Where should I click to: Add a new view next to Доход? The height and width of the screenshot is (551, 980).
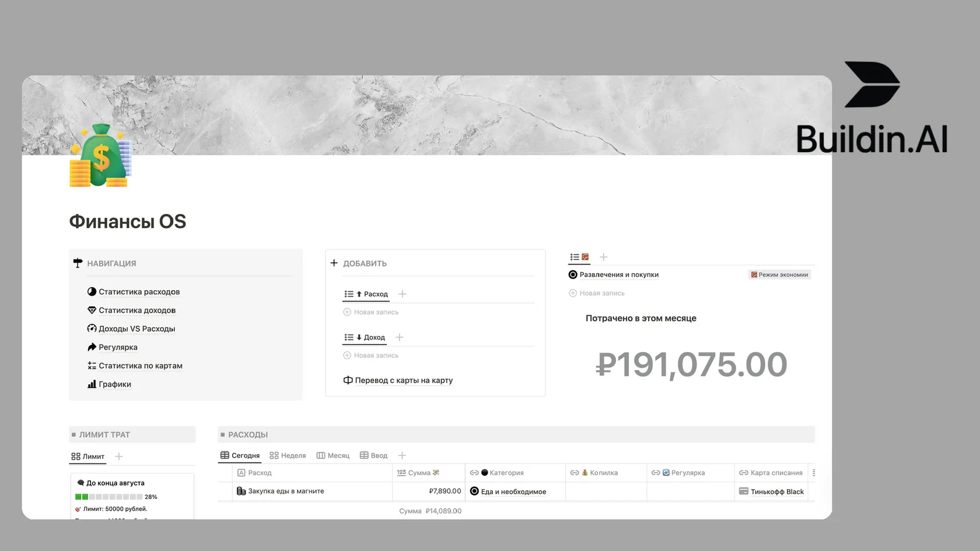[400, 338]
